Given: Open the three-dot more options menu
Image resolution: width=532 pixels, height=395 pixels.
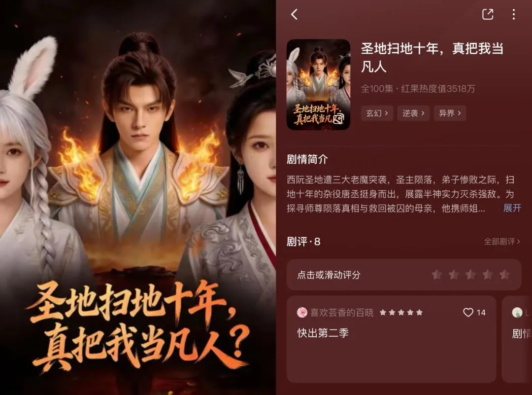Looking at the screenshot, I should coord(514,14).
